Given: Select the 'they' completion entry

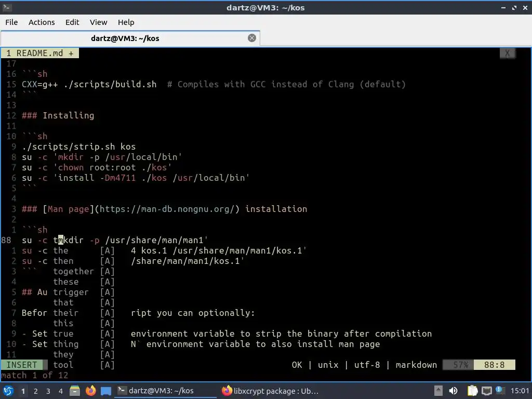Looking at the screenshot, I should coord(84,354).
